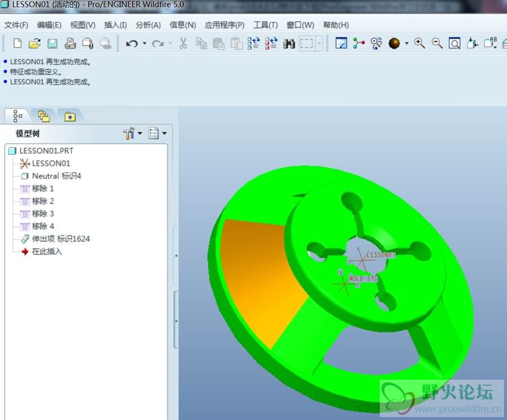Select 移除 3 feature
507x420 pixels.
tap(43, 214)
